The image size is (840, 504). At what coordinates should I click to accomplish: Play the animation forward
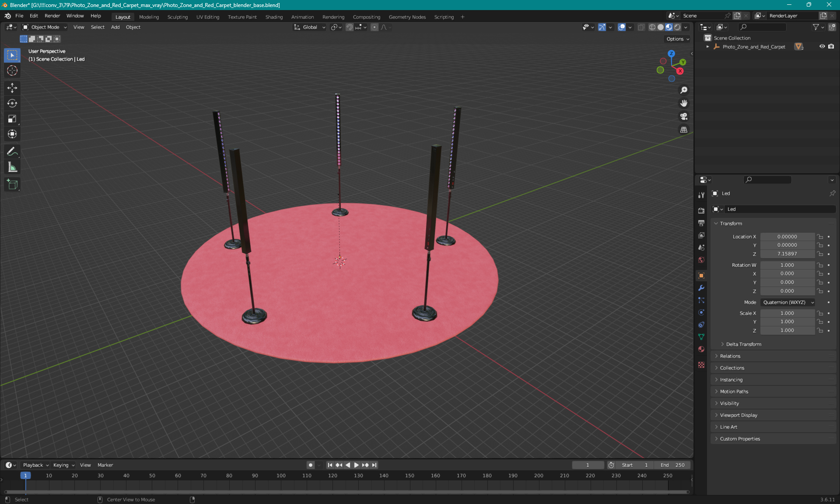coord(357,465)
